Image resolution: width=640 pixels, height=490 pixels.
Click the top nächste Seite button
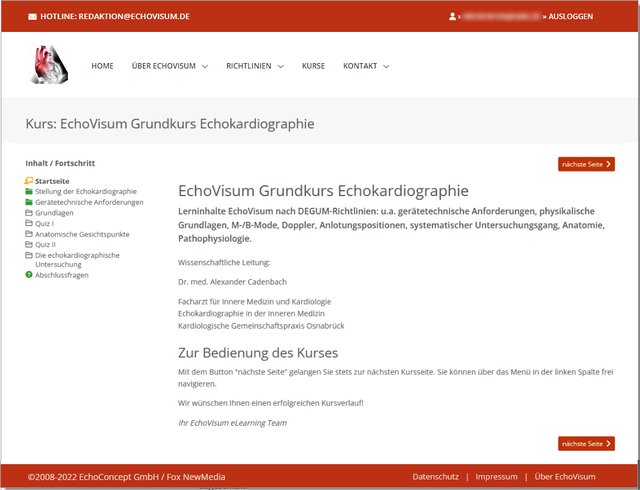(x=586, y=164)
